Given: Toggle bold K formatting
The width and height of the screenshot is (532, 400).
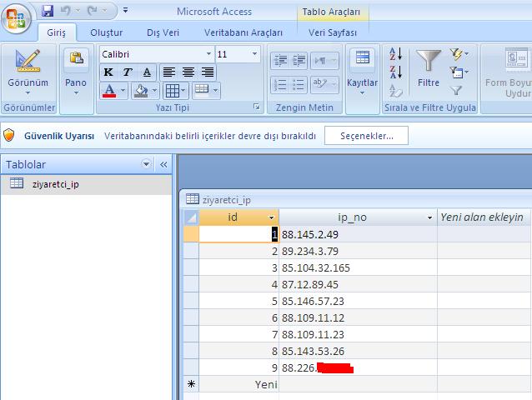Looking at the screenshot, I should [x=108, y=72].
